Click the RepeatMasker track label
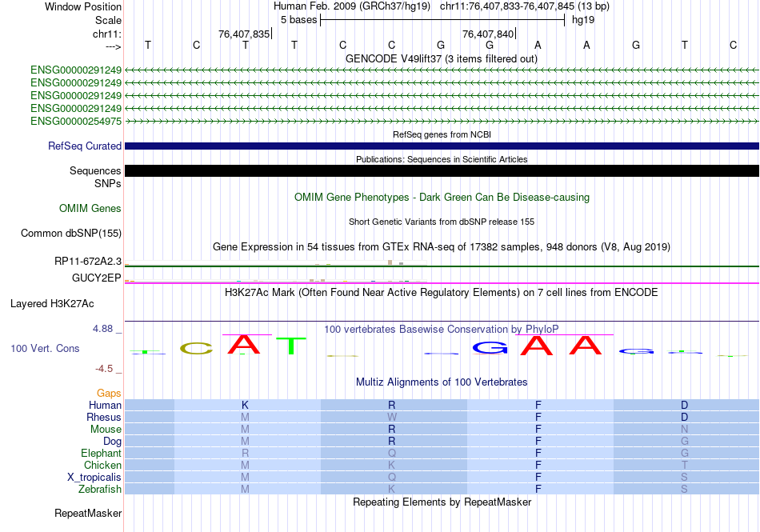Viewport: 760px width, 532px height. [88, 513]
